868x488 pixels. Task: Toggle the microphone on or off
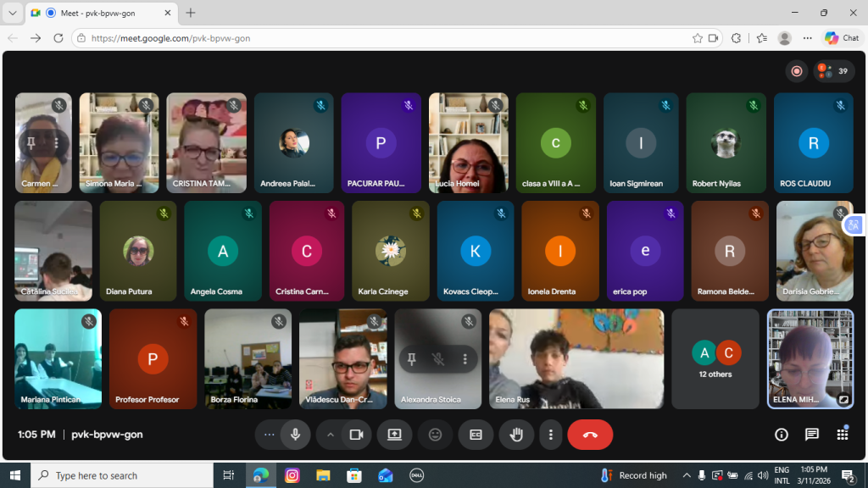(x=295, y=435)
